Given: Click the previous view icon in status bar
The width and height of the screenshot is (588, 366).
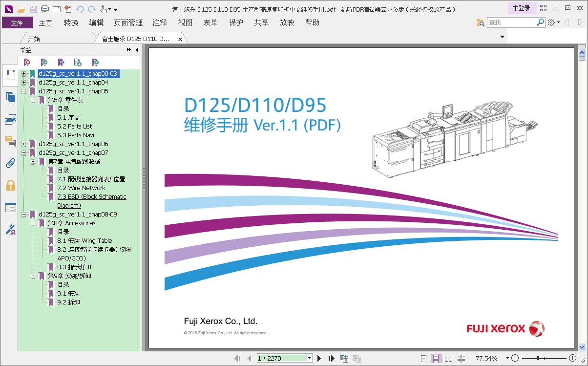Looking at the screenshot, I should (x=344, y=358).
